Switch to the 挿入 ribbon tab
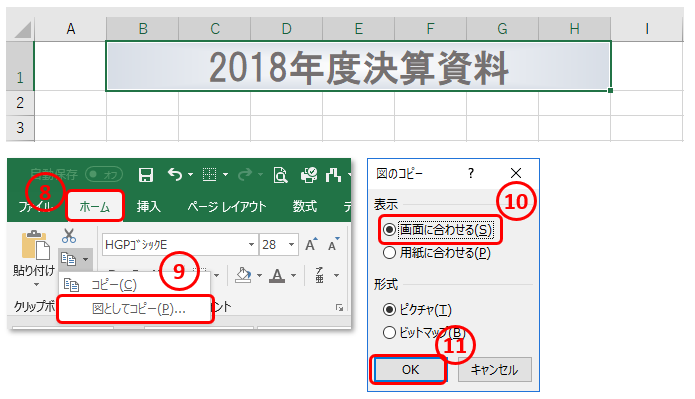The width and height of the screenshot is (695, 399). tap(148, 207)
